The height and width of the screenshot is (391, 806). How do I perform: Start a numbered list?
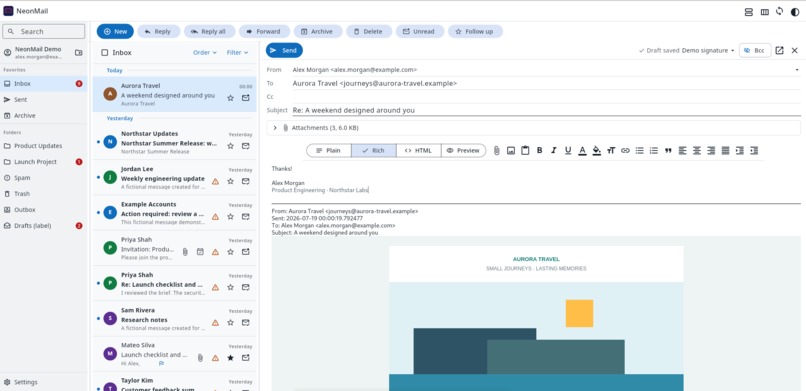pyautogui.click(x=654, y=151)
